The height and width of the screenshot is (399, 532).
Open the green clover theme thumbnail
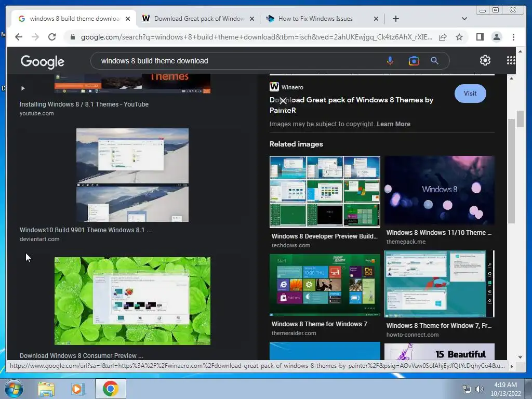[132, 301]
